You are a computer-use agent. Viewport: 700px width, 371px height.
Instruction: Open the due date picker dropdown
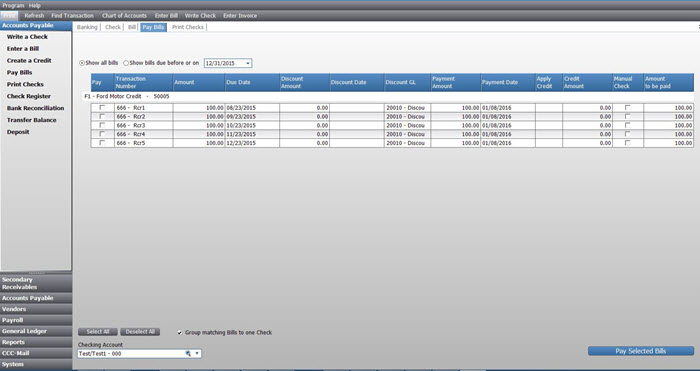coord(248,63)
